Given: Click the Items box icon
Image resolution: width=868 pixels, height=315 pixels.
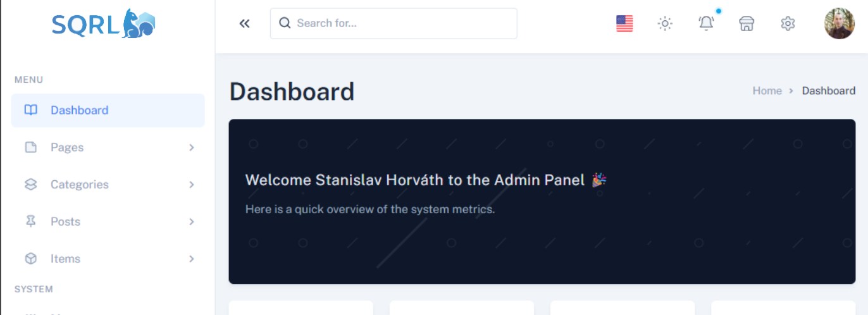Looking at the screenshot, I should 30,259.
